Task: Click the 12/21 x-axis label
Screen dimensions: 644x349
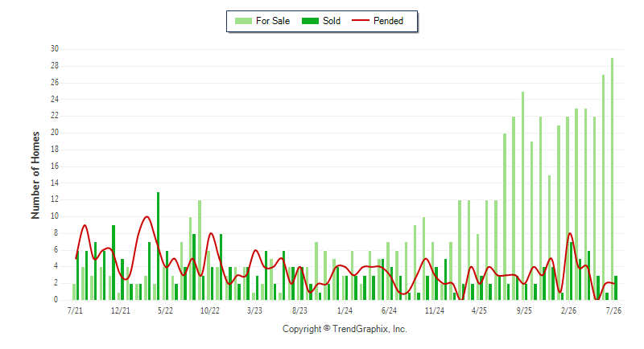Action: [x=120, y=310]
